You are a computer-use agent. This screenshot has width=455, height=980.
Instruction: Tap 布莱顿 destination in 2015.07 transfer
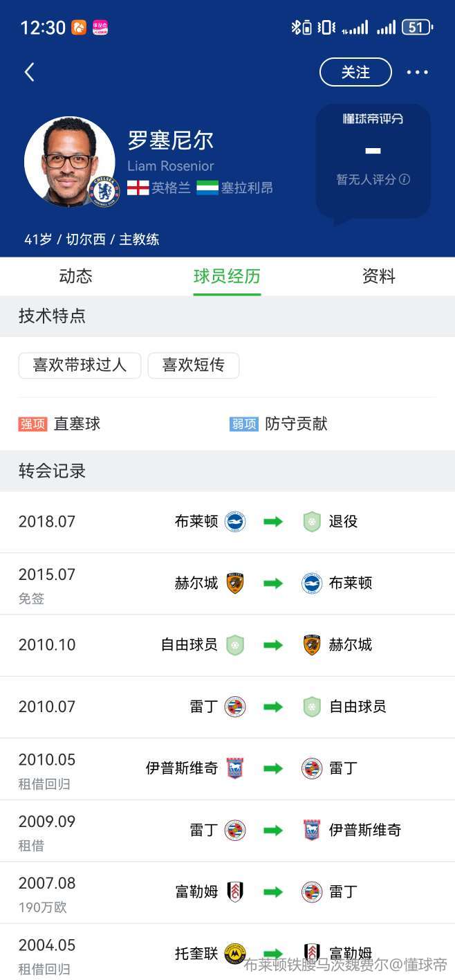pyautogui.click(x=351, y=583)
